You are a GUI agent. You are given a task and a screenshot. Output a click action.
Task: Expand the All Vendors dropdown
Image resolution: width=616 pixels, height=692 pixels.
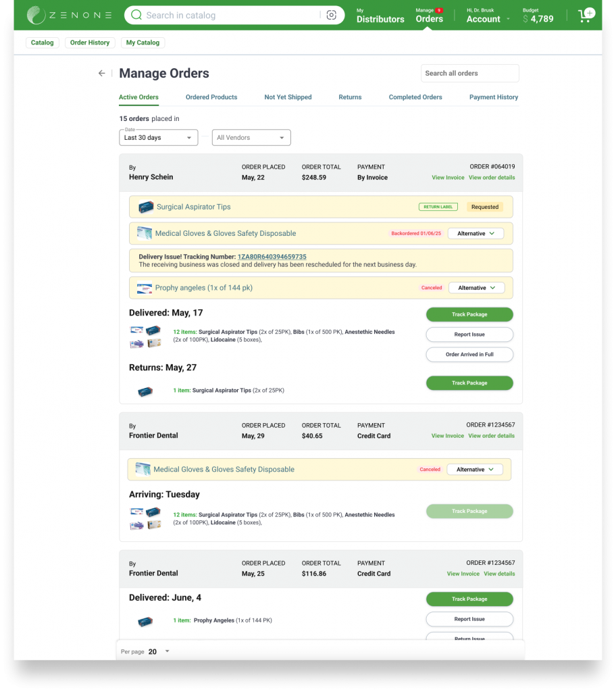[251, 138]
